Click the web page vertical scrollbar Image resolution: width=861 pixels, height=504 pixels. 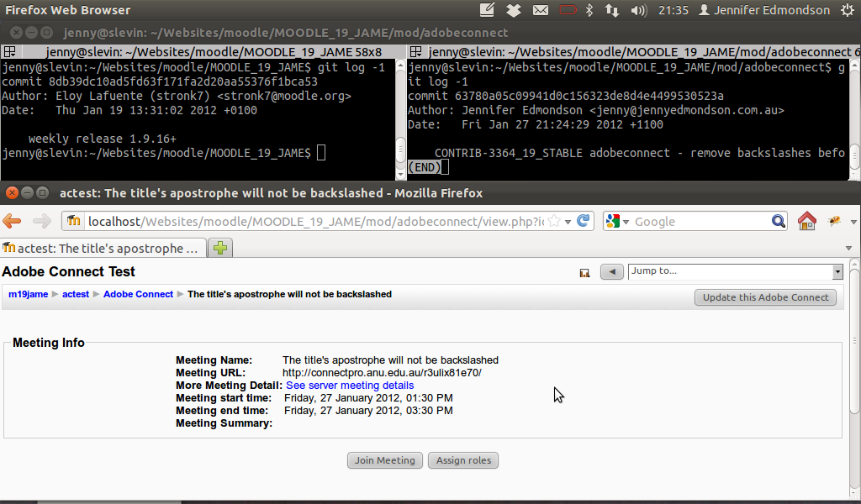(x=854, y=342)
